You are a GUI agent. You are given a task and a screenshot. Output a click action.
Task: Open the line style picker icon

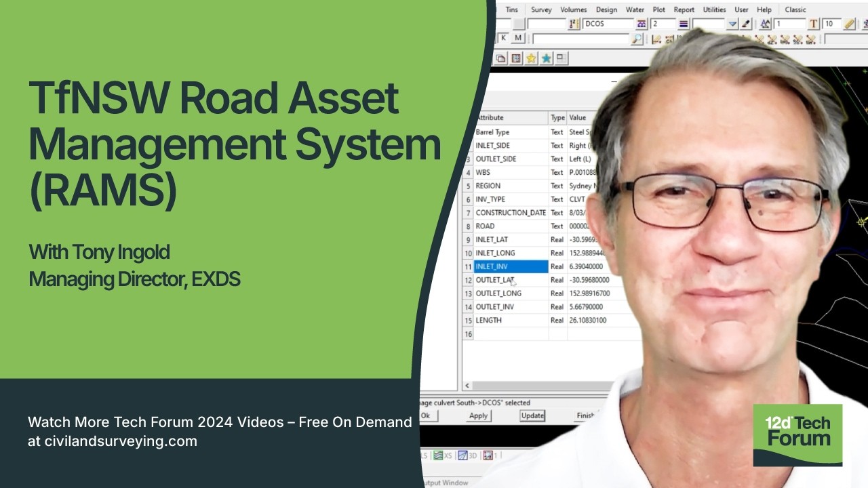[x=684, y=24]
